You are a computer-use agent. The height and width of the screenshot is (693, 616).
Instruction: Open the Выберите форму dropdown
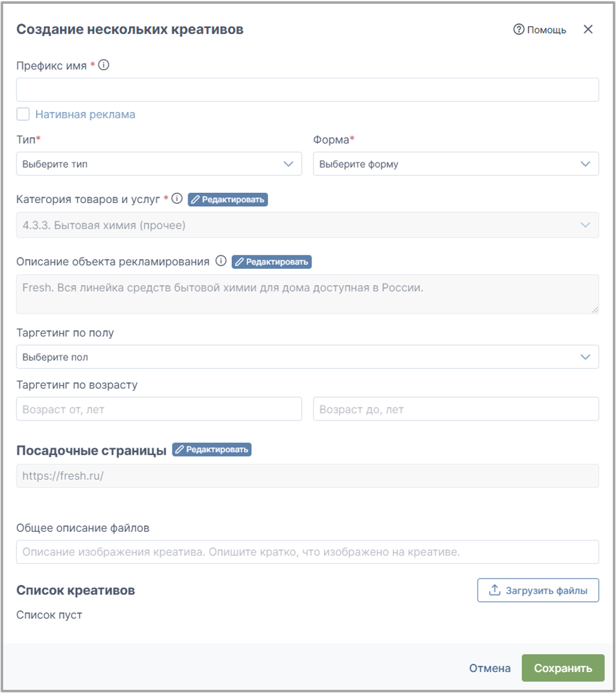(456, 164)
